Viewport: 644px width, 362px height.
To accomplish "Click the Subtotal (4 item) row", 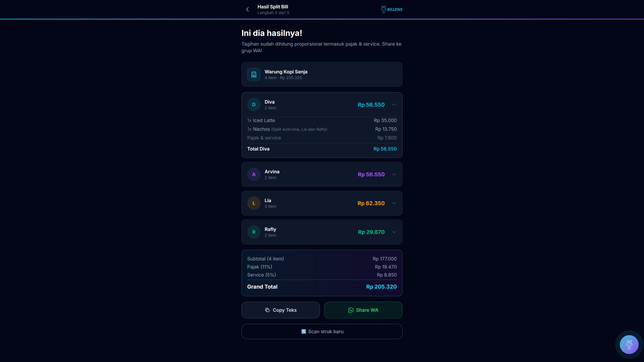I will pos(322,259).
